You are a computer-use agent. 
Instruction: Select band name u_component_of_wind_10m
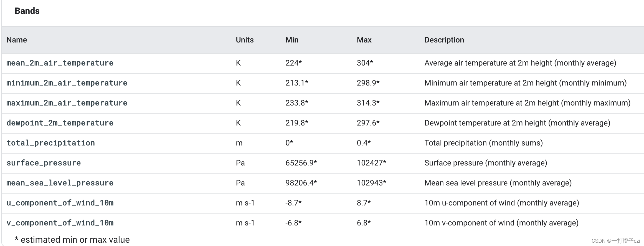pyautogui.click(x=60, y=203)
